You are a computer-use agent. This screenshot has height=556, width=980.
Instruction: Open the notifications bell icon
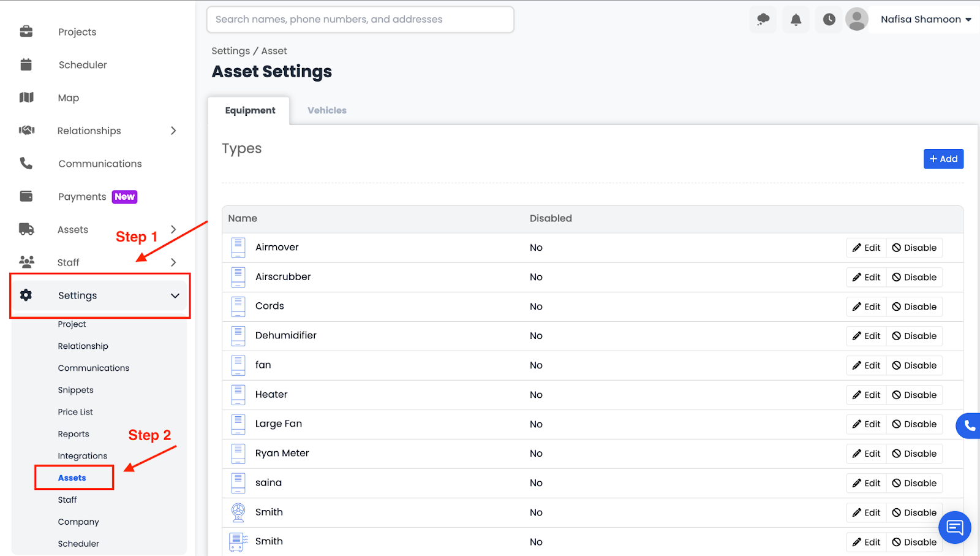pos(796,20)
